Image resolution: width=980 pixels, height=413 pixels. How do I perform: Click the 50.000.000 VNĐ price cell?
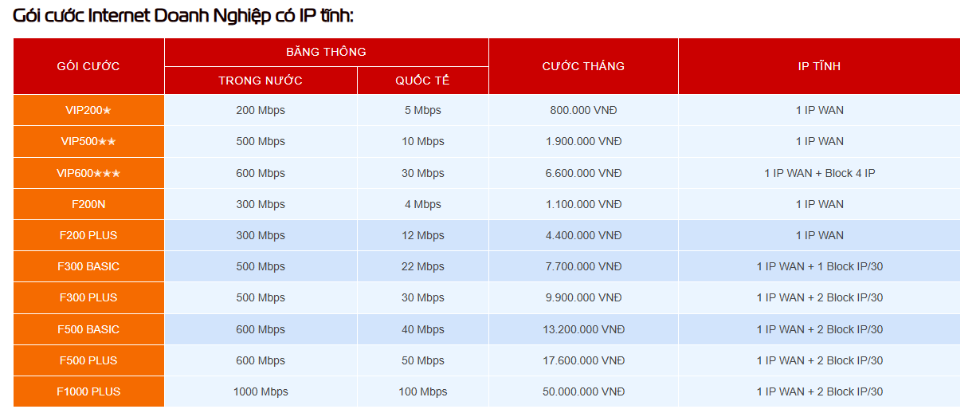point(583,391)
